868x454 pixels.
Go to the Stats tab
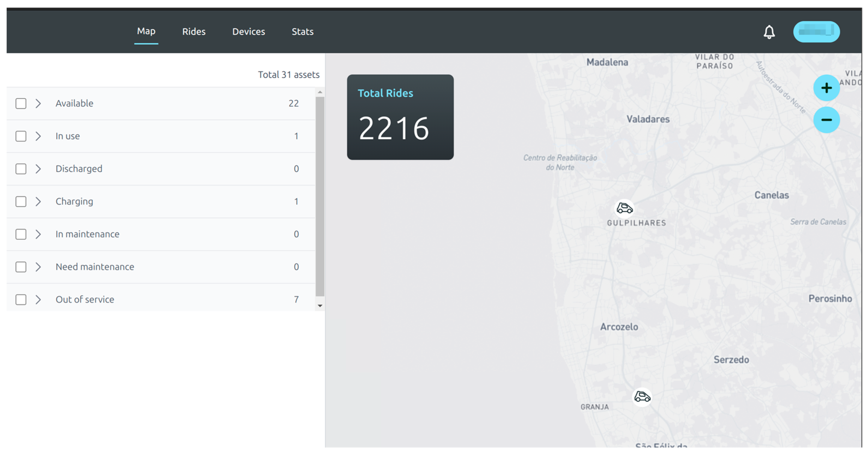click(302, 32)
